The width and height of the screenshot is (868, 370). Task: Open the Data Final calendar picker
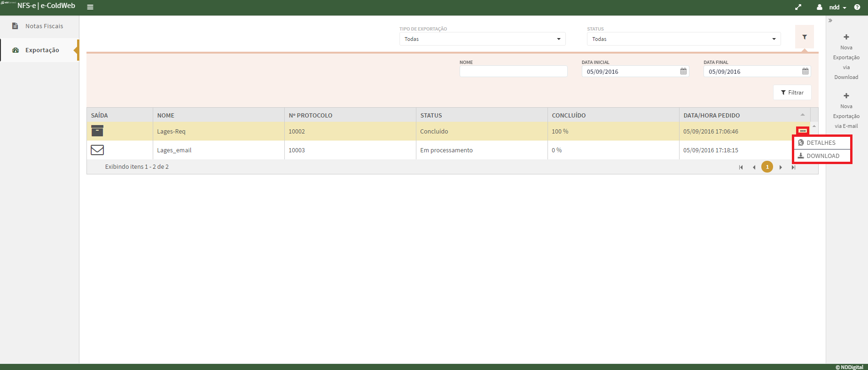pyautogui.click(x=805, y=71)
